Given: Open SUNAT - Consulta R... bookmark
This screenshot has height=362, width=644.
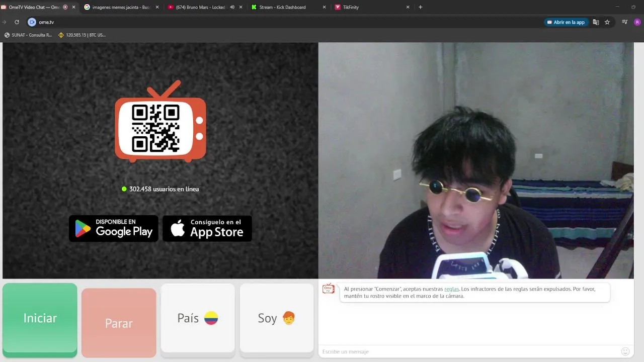Looking at the screenshot, I should point(28,35).
